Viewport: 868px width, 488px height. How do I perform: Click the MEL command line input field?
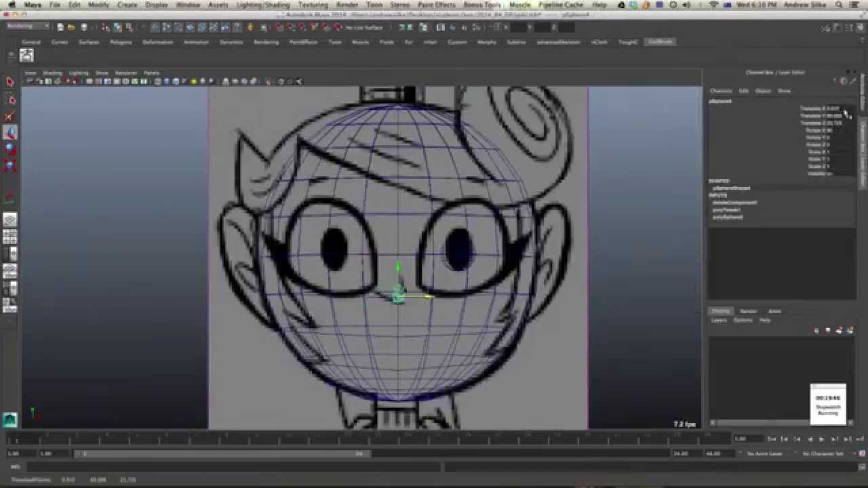[x=234, y=466]
